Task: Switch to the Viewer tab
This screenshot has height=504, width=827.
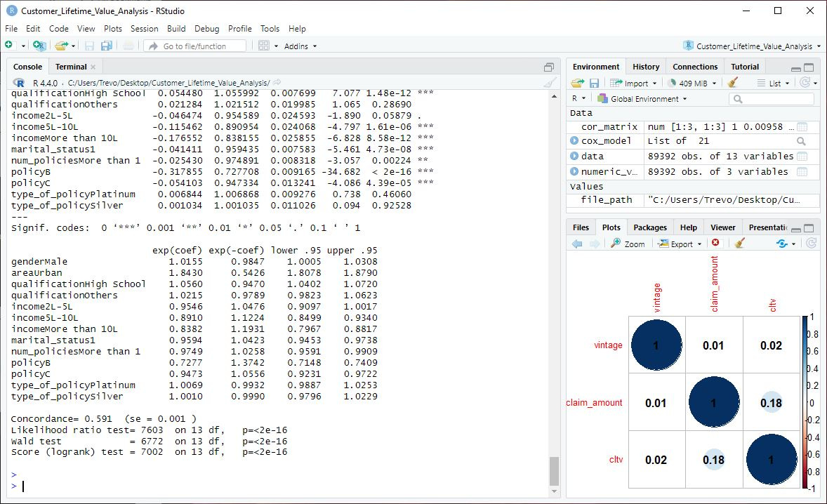Action: click(722, 227)
